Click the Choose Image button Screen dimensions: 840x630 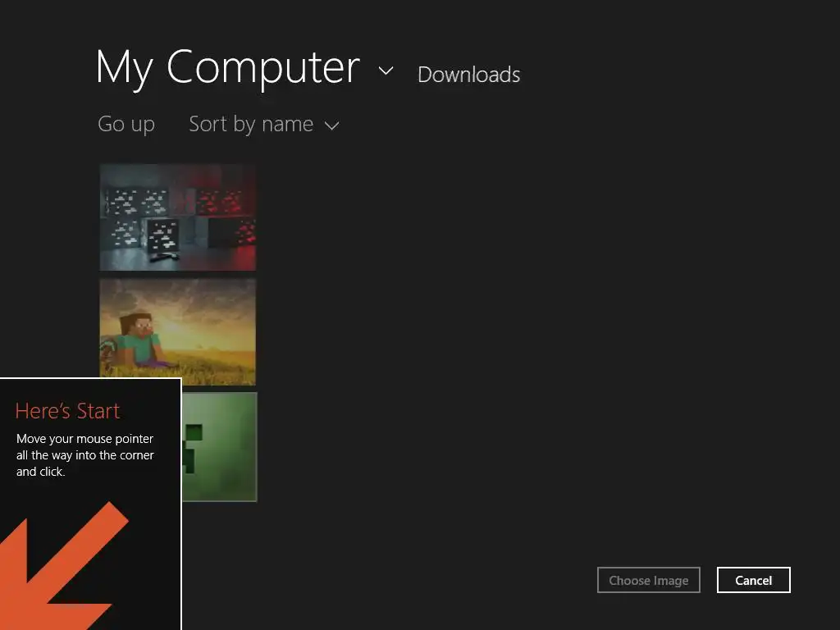tap(649, 580)
